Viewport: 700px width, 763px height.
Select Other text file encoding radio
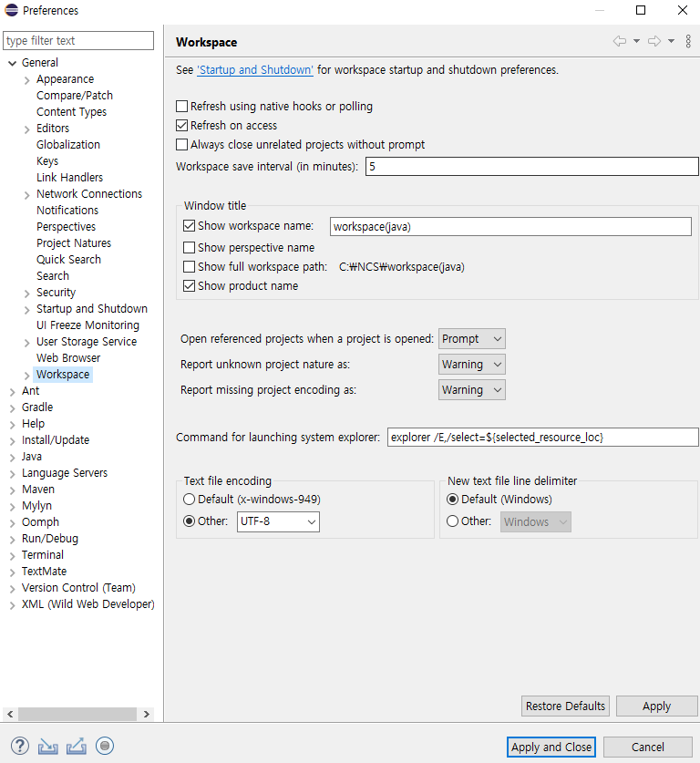click(x=190, y=521)
